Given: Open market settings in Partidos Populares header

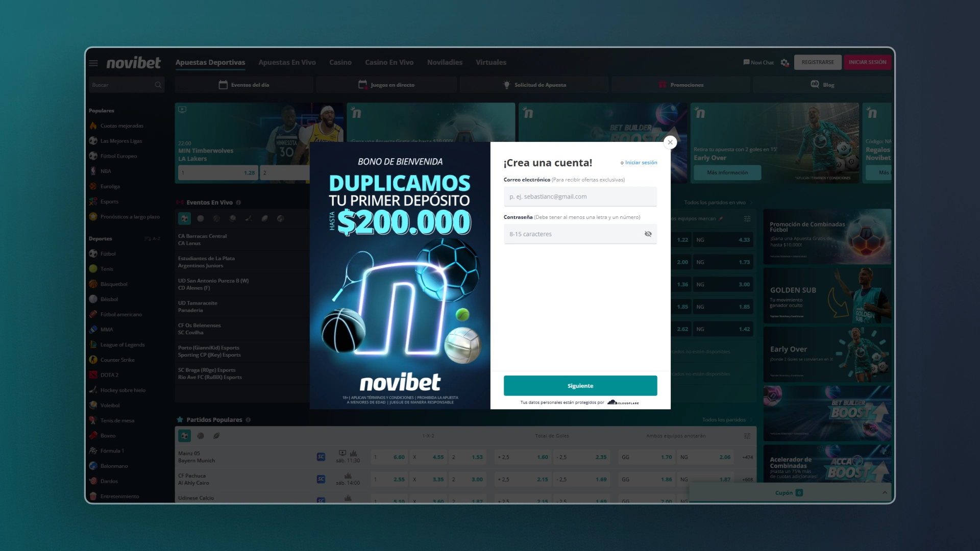Looking at the screenshot, I should pos(747,436).
